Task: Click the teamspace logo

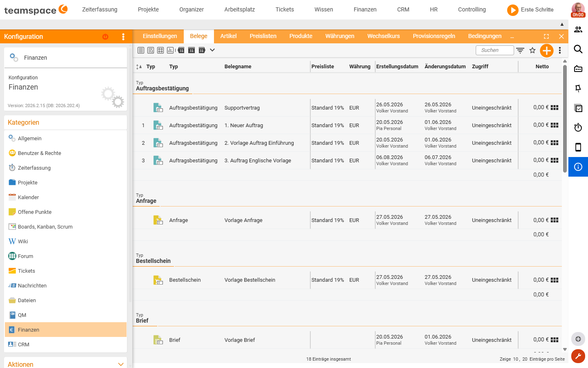Action: (x=36, y=10)
